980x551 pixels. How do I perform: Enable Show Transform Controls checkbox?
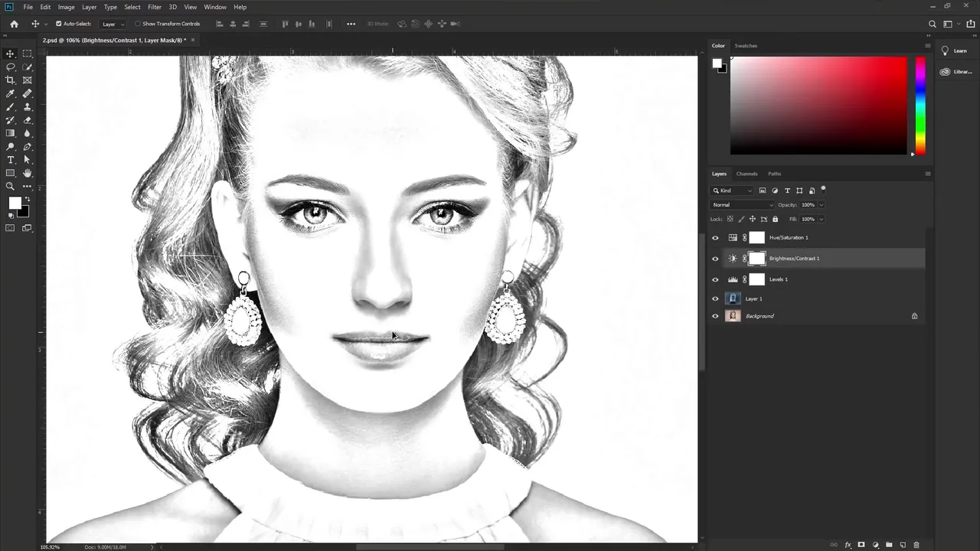[x=138, y=24]
